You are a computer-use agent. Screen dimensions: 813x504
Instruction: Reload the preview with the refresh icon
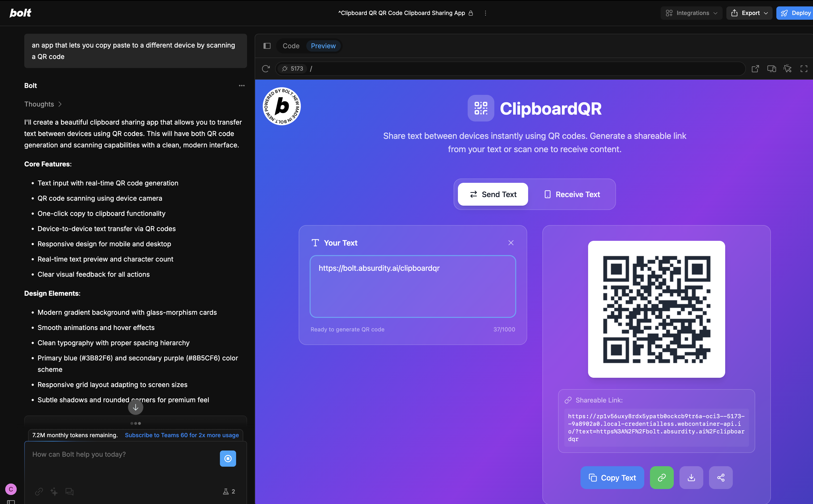point(266,69)
